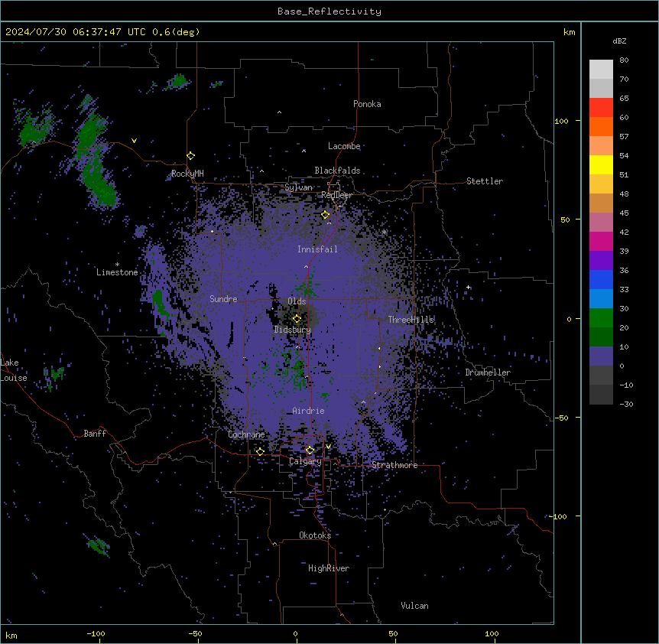This screenshot has width=659, height=644.
Task: Click the yellow diamond marker above RockyMH
Action: pyautogui.click(x=191, y=155)
